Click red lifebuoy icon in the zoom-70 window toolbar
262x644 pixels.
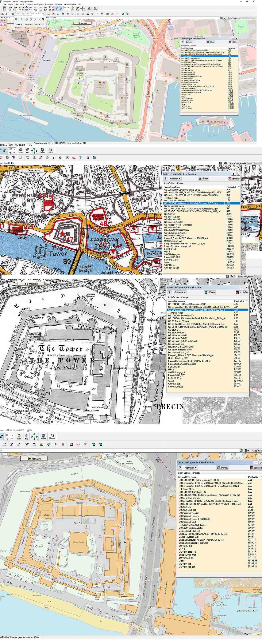click(x=63, y=444)
